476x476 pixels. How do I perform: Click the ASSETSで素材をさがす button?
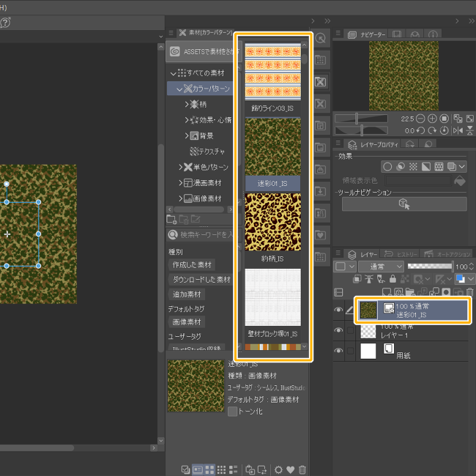[203, 51]
